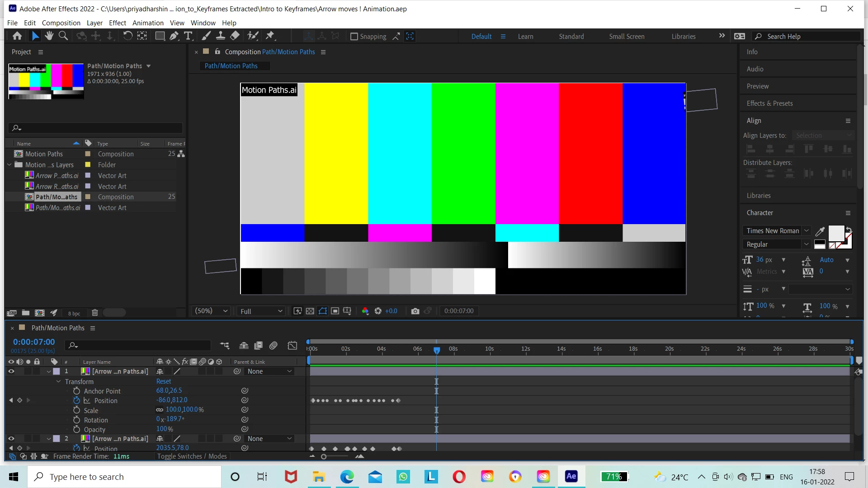Open the Animation menu

point(148,23)
